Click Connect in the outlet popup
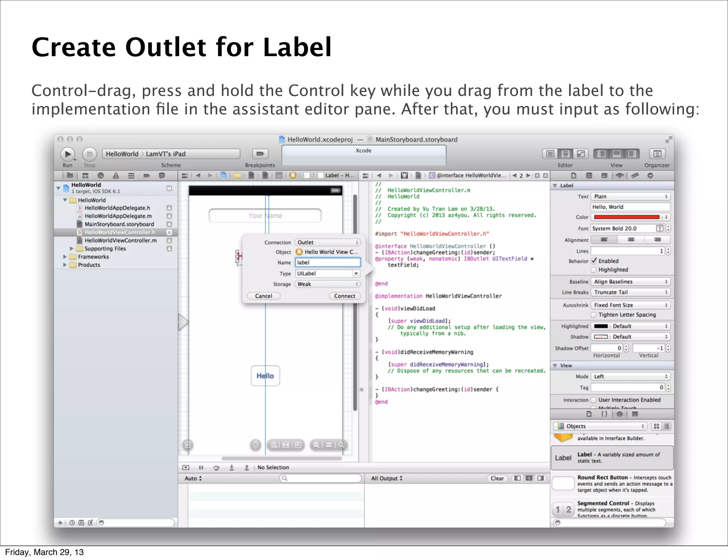The width and height of the screenshot is (728, 560). [344, 296]
